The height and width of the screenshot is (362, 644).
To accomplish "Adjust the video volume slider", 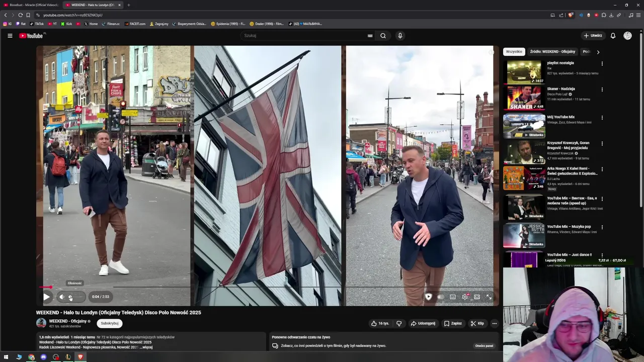I will [x=75, y=297].
